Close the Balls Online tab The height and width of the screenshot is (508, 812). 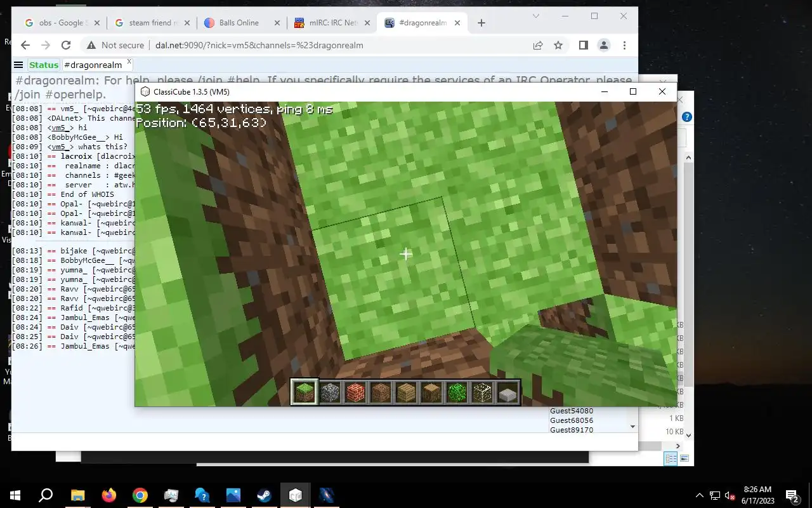pos(277,23)
